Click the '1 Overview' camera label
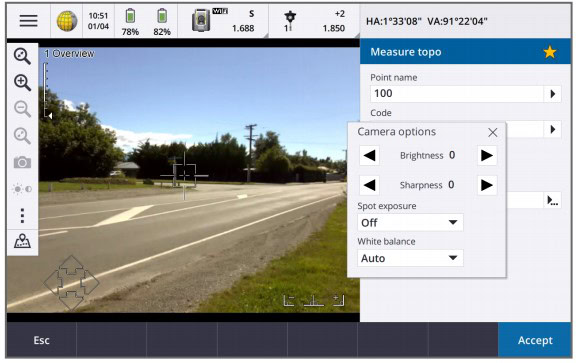578x363 pixels. tap(69, 53)
